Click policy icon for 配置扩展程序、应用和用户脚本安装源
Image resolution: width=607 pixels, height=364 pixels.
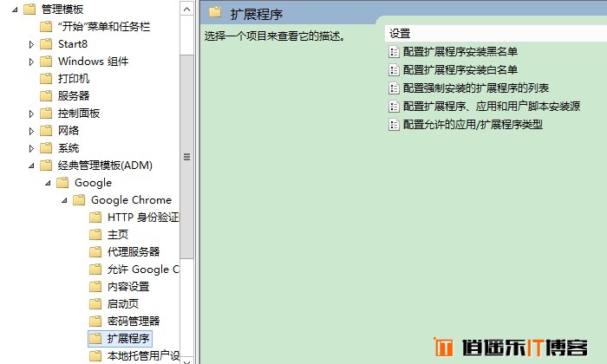(x=394, y=106)
